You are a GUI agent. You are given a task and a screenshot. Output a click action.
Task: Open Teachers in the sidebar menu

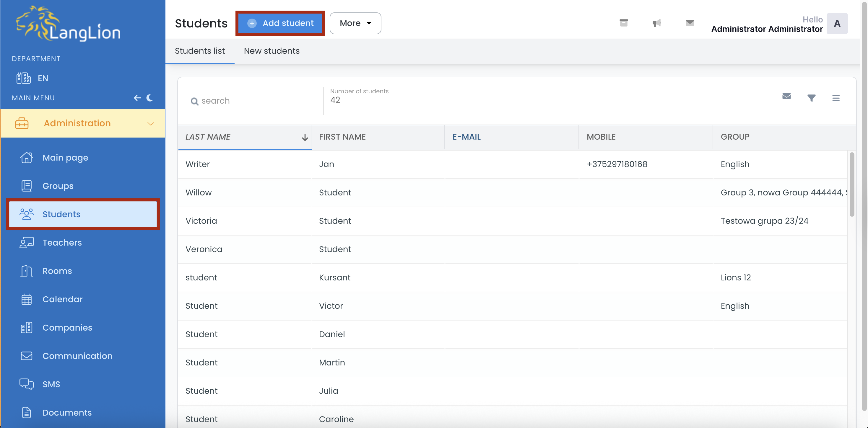62,242
